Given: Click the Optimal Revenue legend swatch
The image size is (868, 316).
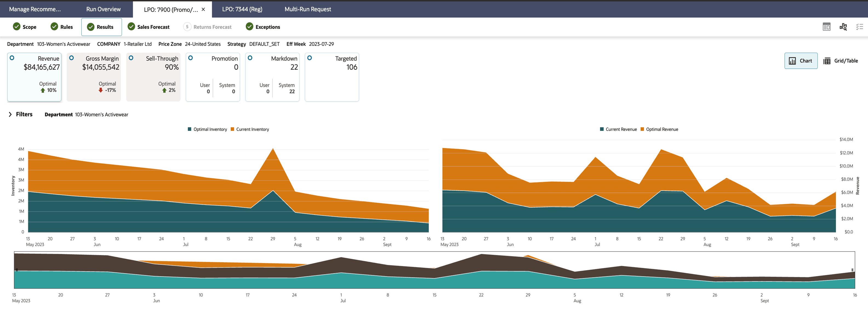Looking at the screenshot, I should click(x=642, y=129).
